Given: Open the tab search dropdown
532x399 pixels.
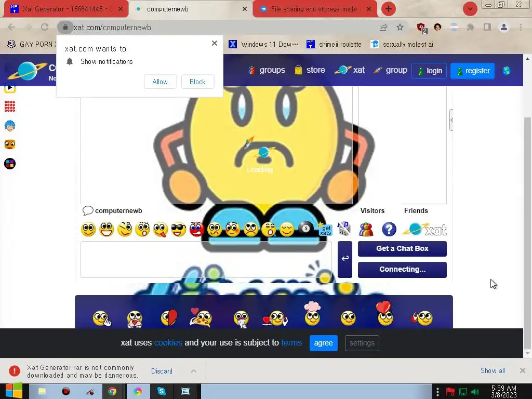Looking at the screenshot, I should (470, 9).
